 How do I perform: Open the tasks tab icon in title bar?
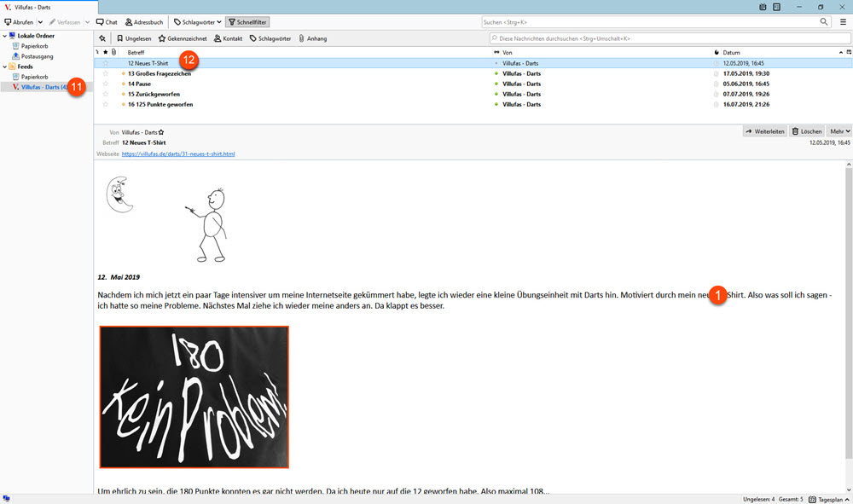777,7
